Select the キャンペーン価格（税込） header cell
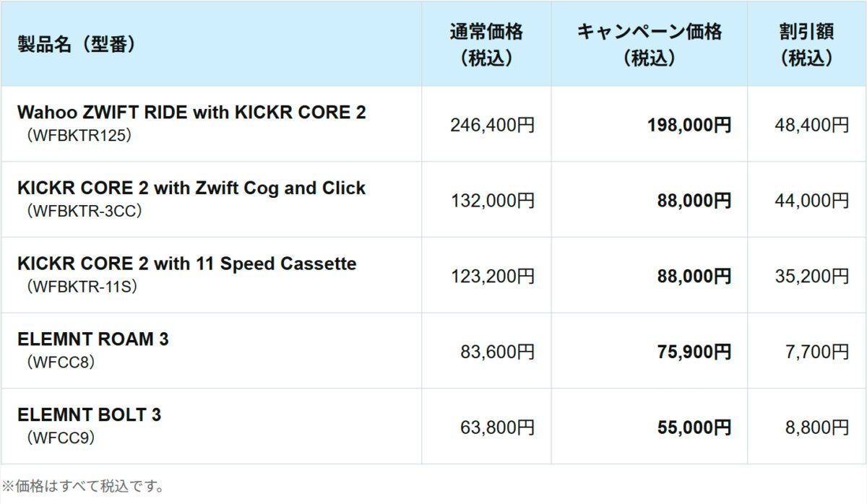Image resolution: width=867 pixels, height=504 pixels. [x=649, y=45]
